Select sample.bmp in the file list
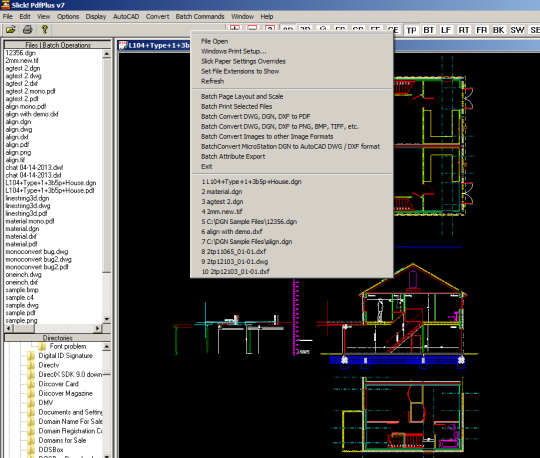Screen dimensions: 540x458 pyautogui.click(x=22, y=290)
